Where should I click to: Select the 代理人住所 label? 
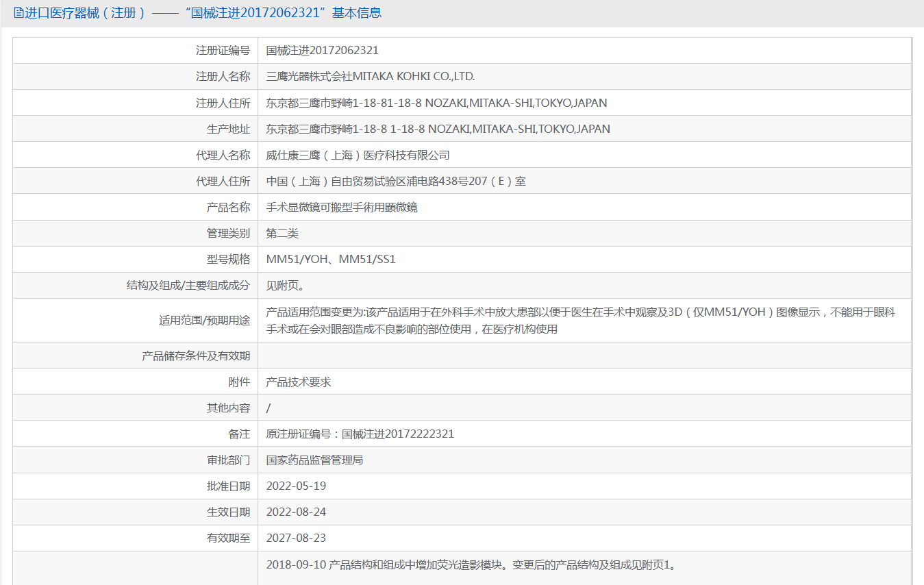[x=223, y=181]
